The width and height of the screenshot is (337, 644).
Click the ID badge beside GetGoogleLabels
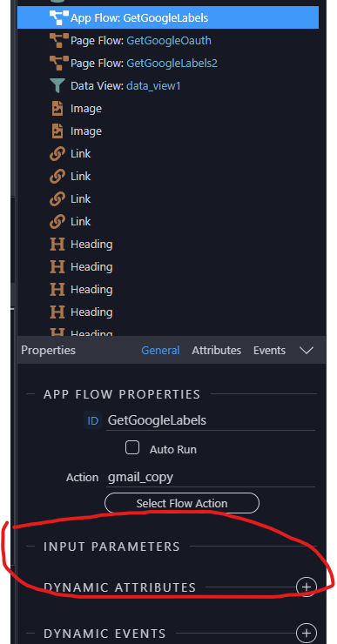[x=93, y=420]
